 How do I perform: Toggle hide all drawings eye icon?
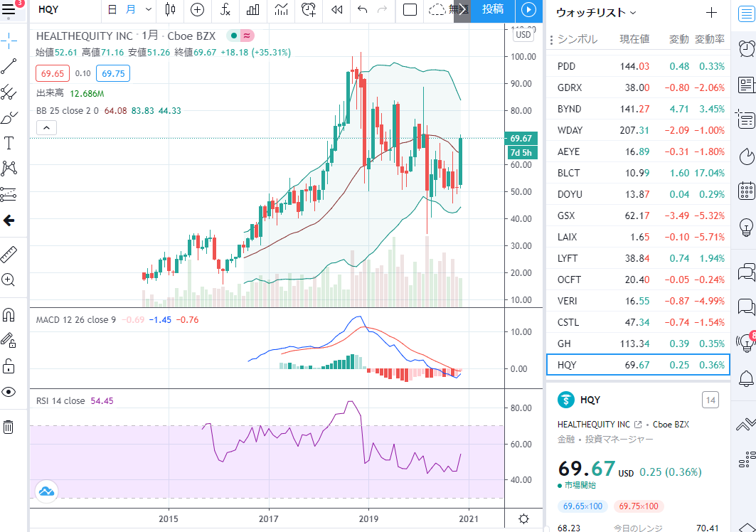coord(9,392)
